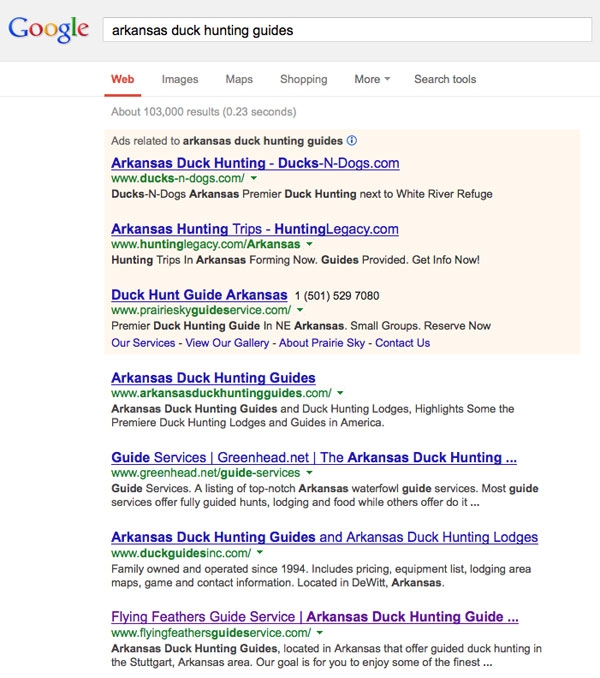
Task: Click 'About 103,000 results' stats text
Action: pos(204,112)
